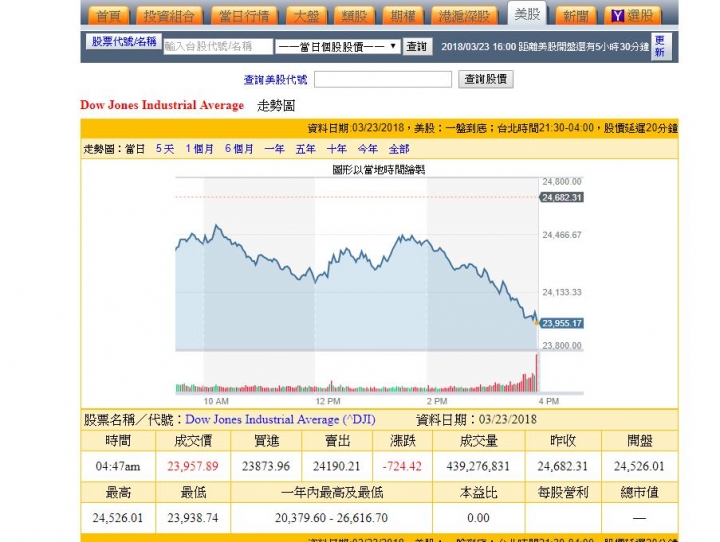Click the 439,276,831 成交量 value

(478, 466)
